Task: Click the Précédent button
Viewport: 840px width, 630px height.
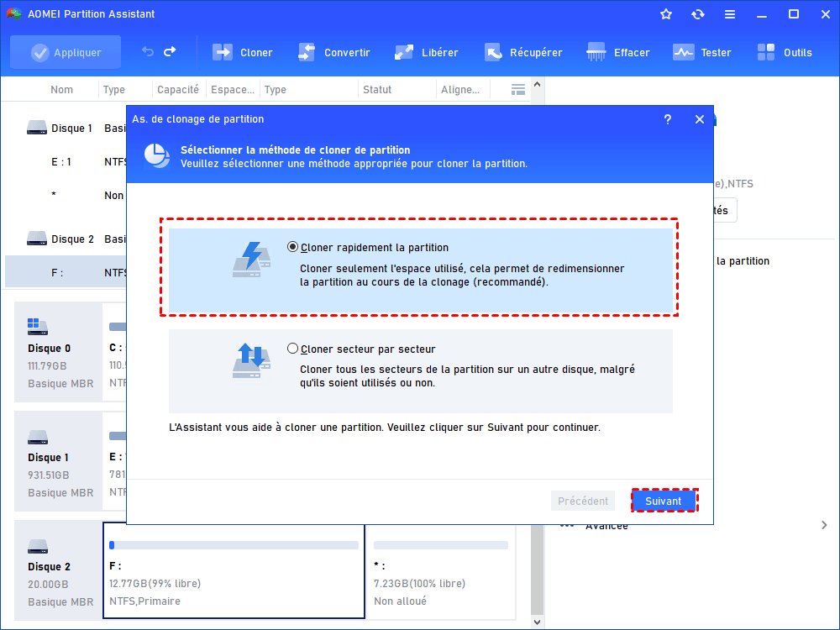Action: click(x=583, y=501)
